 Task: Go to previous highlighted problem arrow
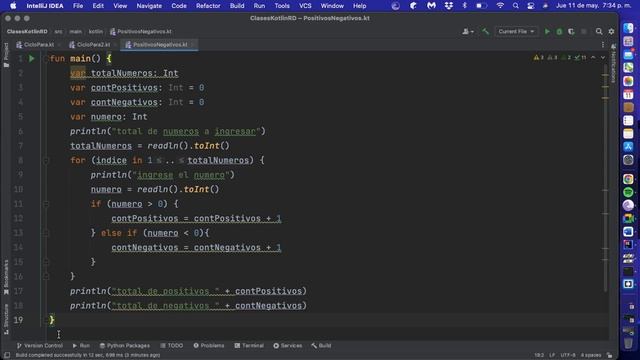(x=593, y=58)
